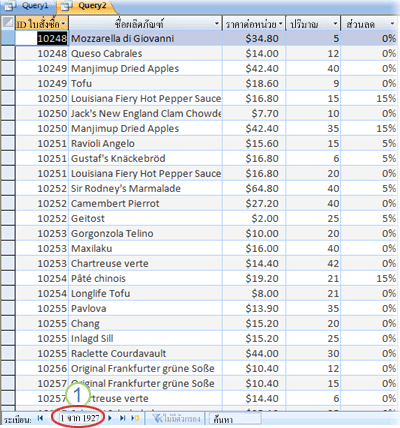This screenshot has width=400, height=428.
Task: Click Manjimup Dried Apples in order 10249
Action: point(145,68)
